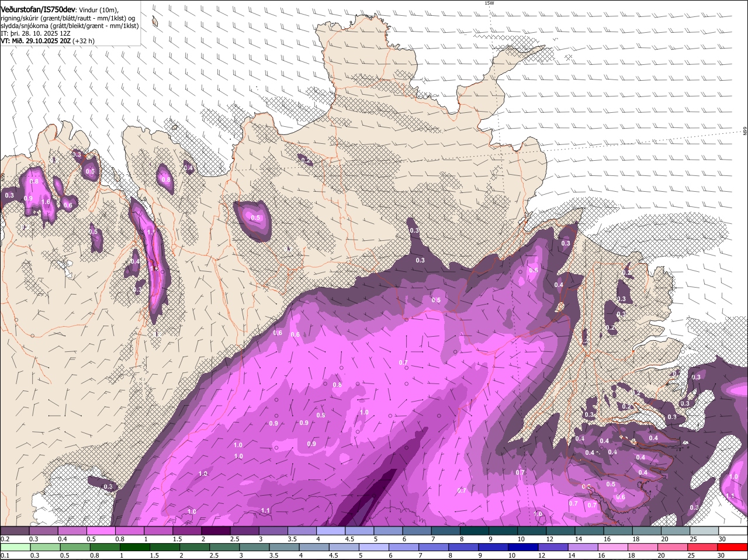748x560 pixels.
Task: Select dark green swatch between 0.8 and 1 in the green row
Action: [x=105, y=548]
